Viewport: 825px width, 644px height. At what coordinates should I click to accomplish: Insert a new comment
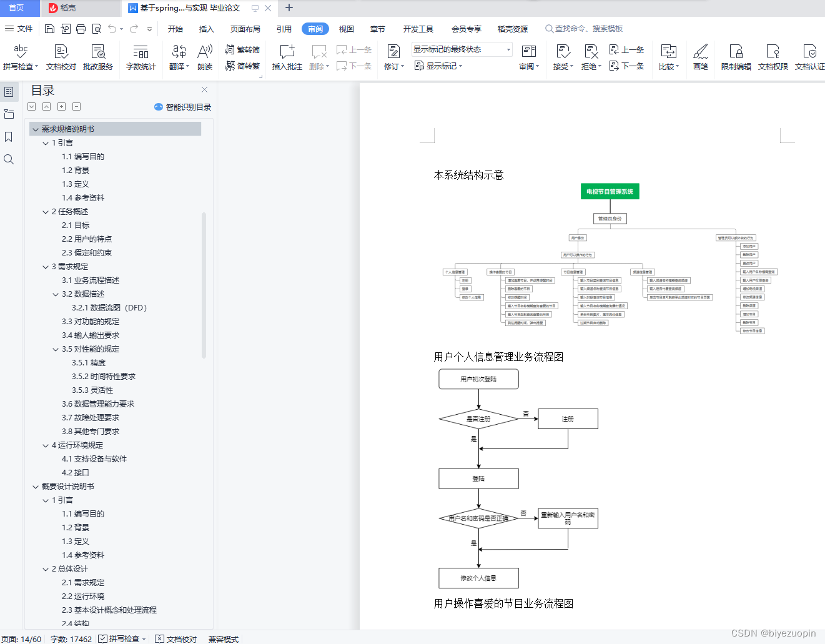tap(287, 57)
